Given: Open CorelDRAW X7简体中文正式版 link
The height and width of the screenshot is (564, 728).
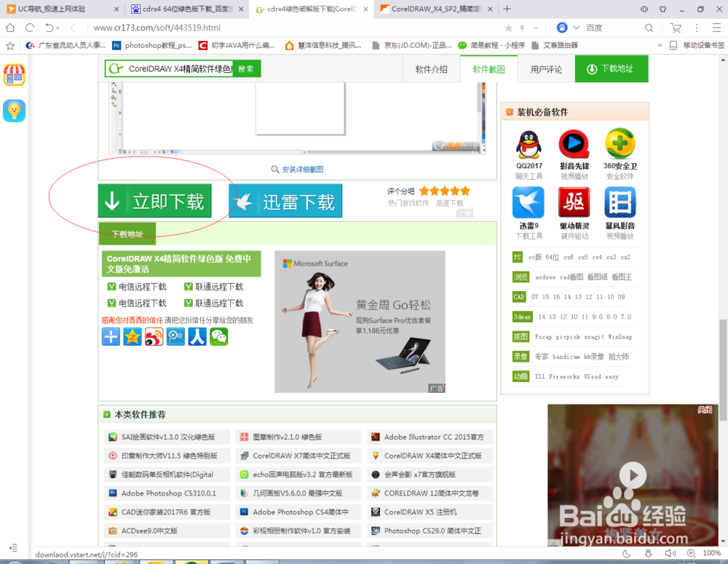Looking at the screenshot, I should (x=301, y=456).
